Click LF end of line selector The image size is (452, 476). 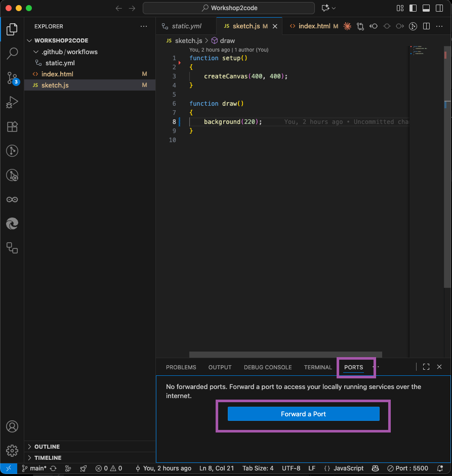pyautogui.click(x=312, y=468)
